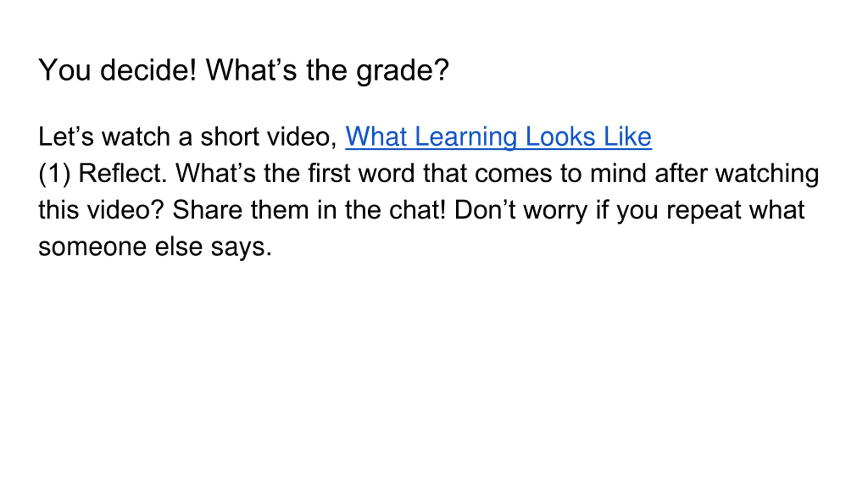868x488 pixels.
Task: Click the phrase 'repeat what' in the body
Action: (735, 210)
